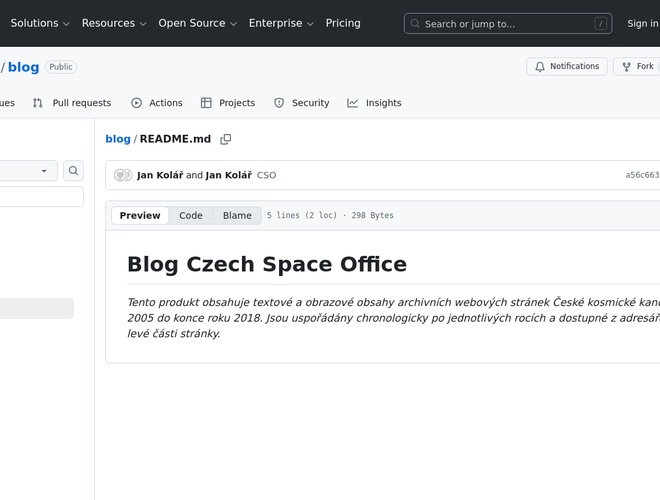Expand the Enterprise navigation menu

[281, 23]
